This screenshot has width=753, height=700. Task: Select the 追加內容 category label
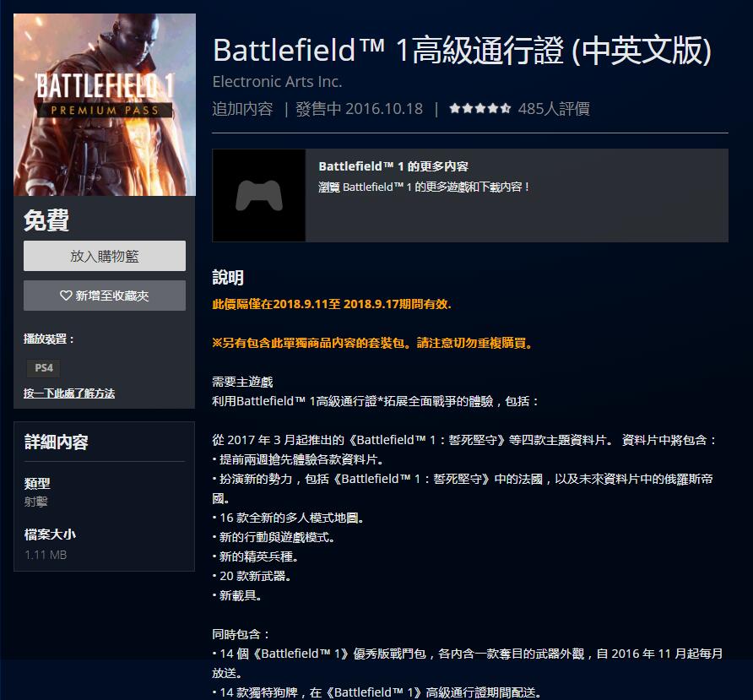243,109
